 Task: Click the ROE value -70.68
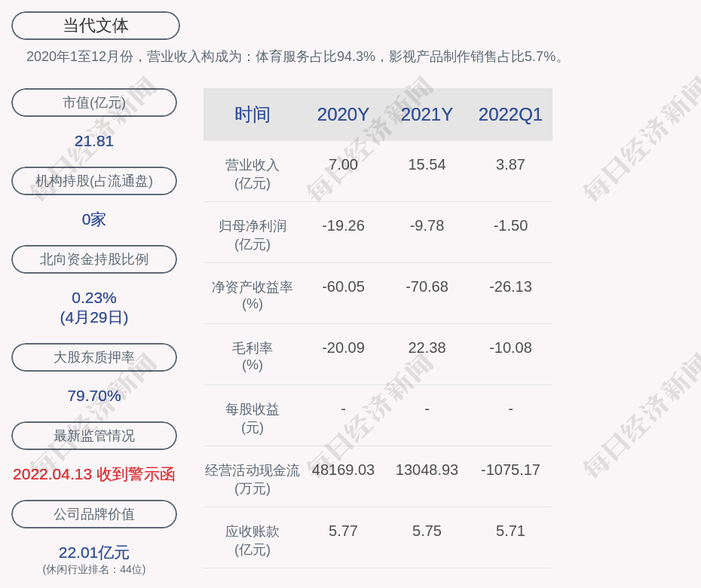coord(427,286)
